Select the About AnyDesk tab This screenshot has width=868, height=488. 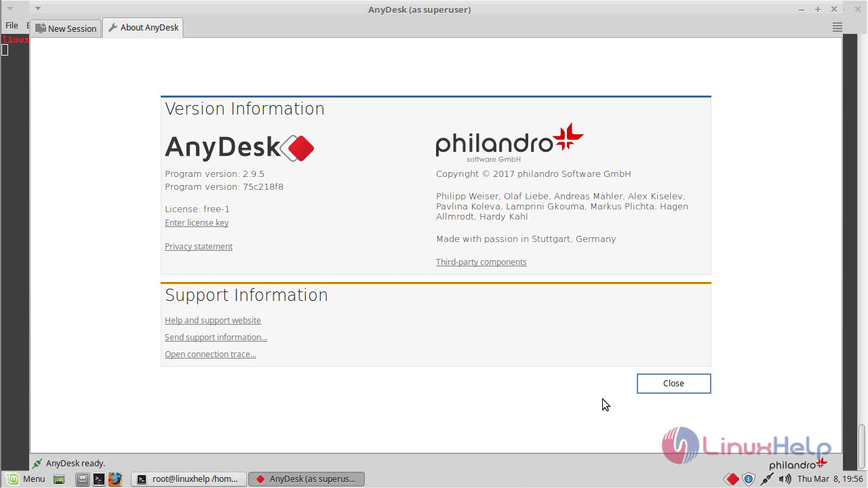coord(143,28)
